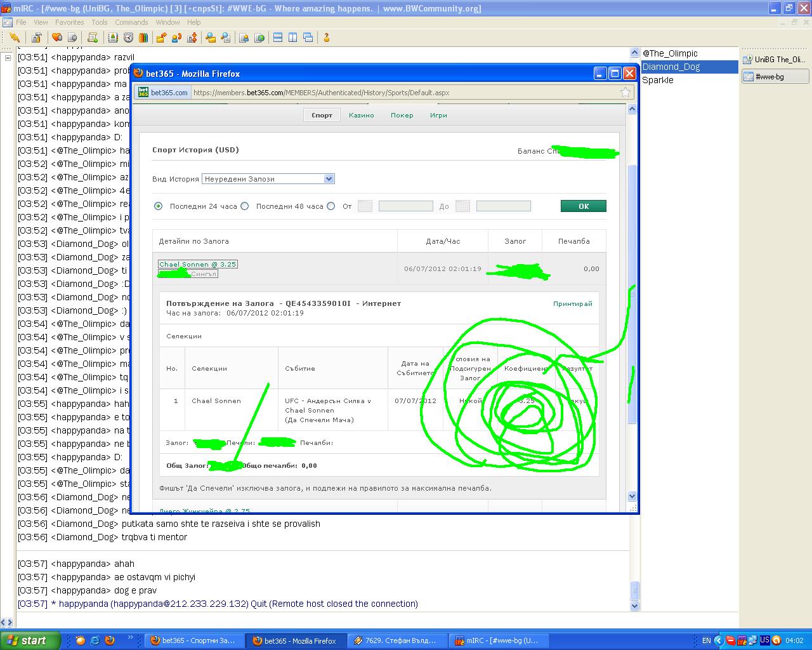This screenshot has width=812, height=650.
Task: Switch to the Покер tab
Action: tap(402, 115)
